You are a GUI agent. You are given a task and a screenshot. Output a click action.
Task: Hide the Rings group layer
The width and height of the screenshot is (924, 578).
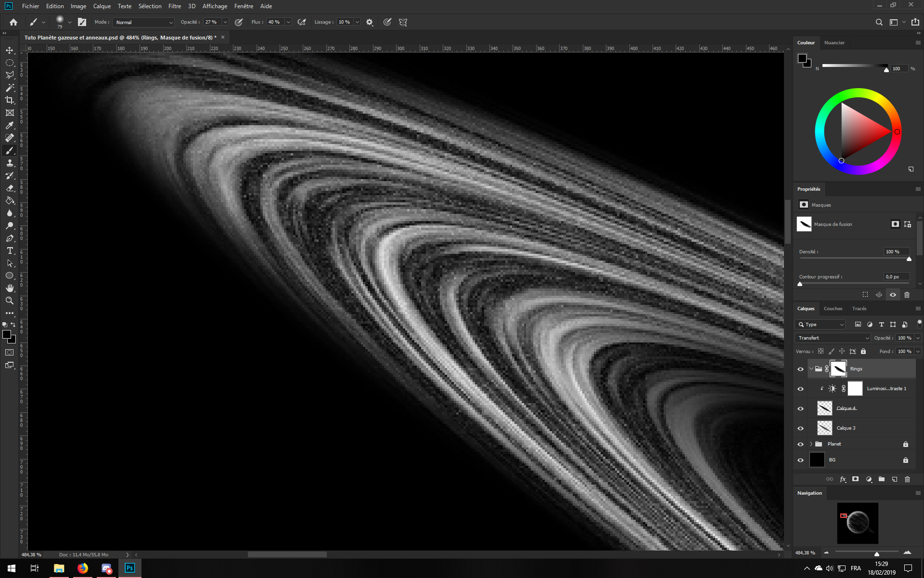point(800,369)
